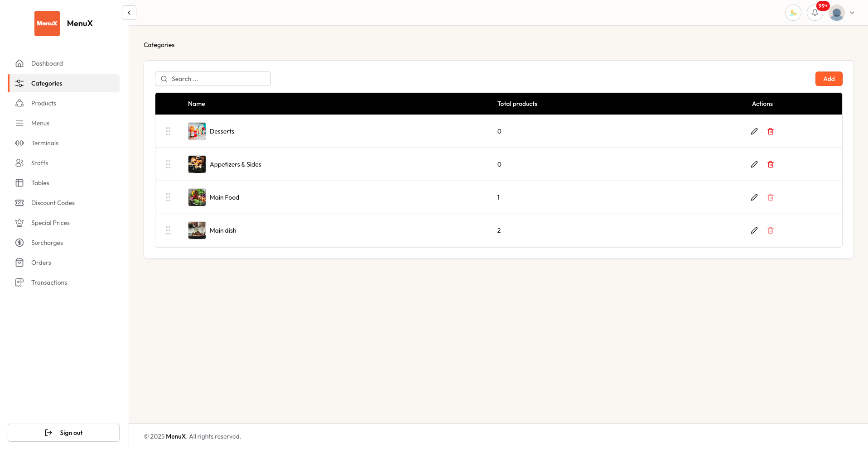The image size is (868, 449).
Task: Select the Categories sliders icon
Action: tap(19, 83)
